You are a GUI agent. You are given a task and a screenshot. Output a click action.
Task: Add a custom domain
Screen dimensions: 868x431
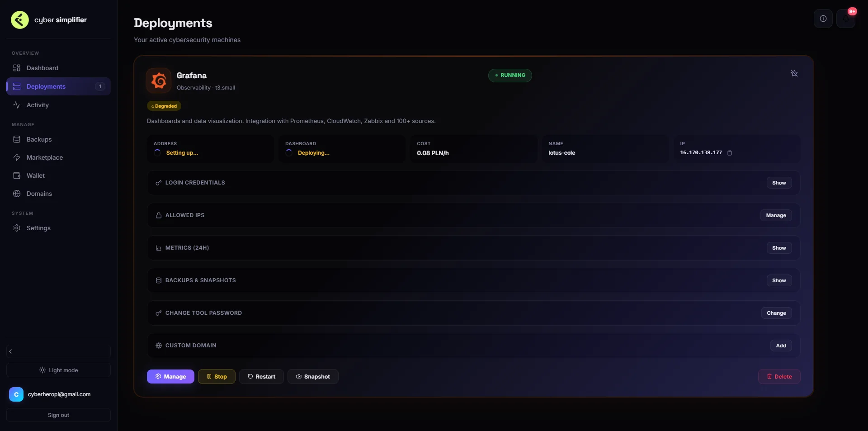pyautogui.click(x=781, y=346)
